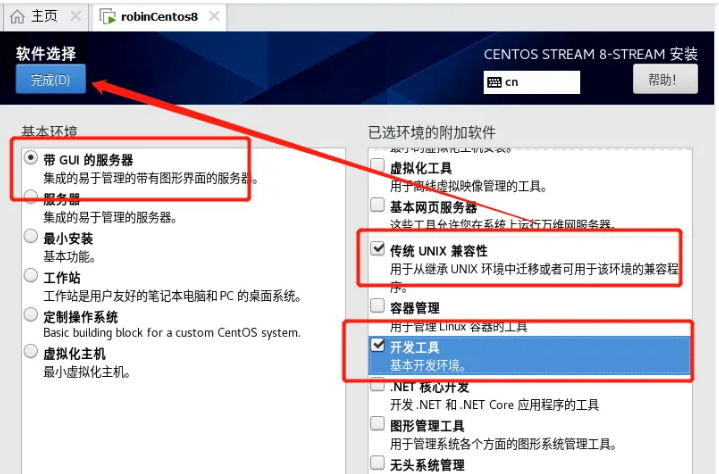The image size is (719, 474).
Task: Select the 定制操作系统 radio button
Action: pos(31,314)
